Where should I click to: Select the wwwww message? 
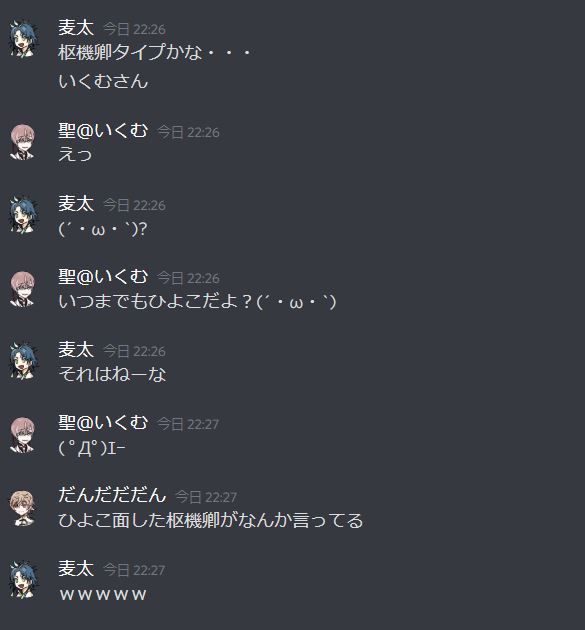(x=103, y=595)
